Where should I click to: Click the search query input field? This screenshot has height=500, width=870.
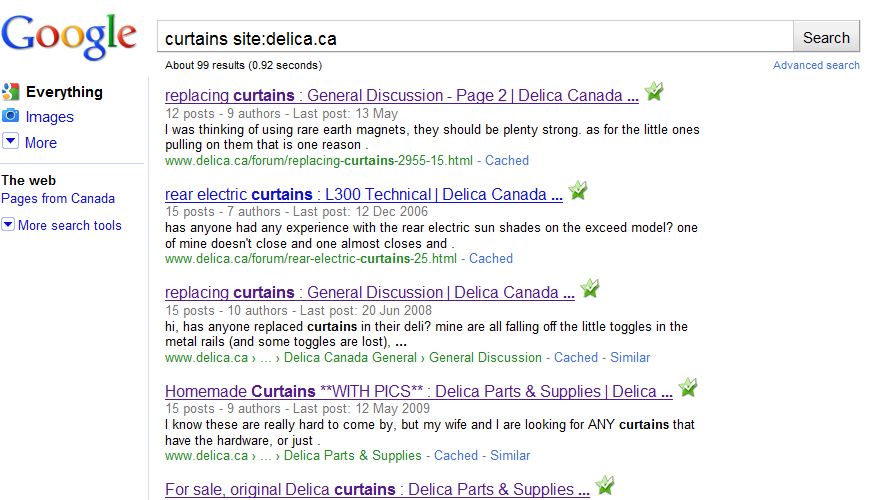[476, 37]
